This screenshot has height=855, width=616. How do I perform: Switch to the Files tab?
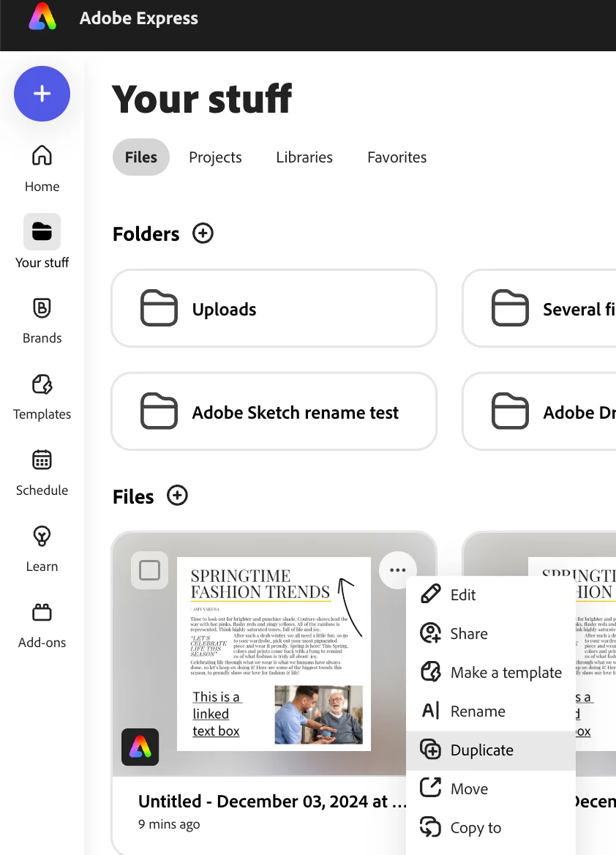click(x=141, y=157)
